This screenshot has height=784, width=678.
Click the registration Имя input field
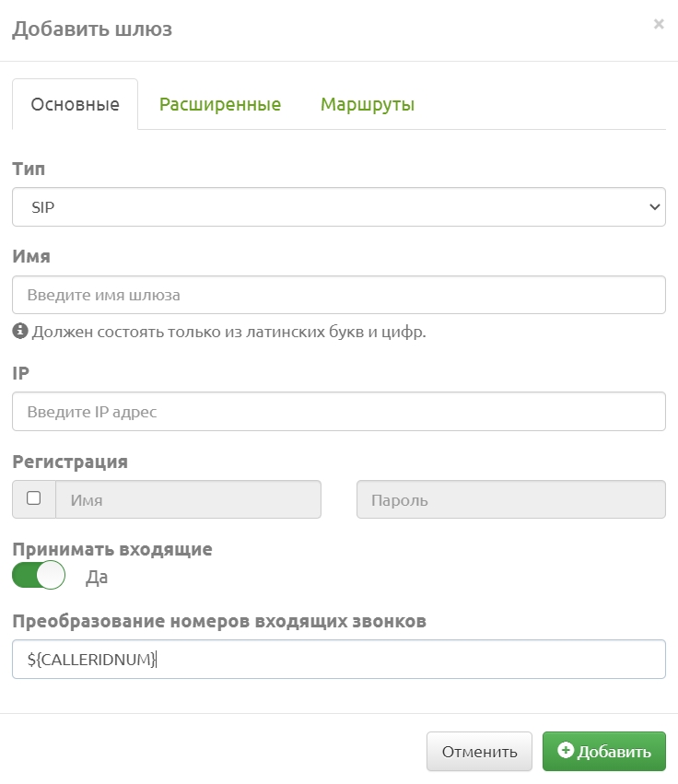click(189, 499)
